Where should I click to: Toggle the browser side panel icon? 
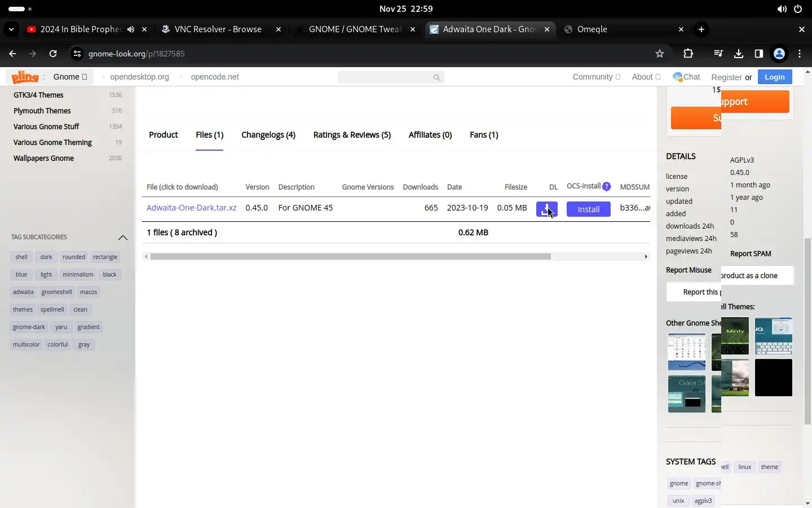(x=759, y=54)
